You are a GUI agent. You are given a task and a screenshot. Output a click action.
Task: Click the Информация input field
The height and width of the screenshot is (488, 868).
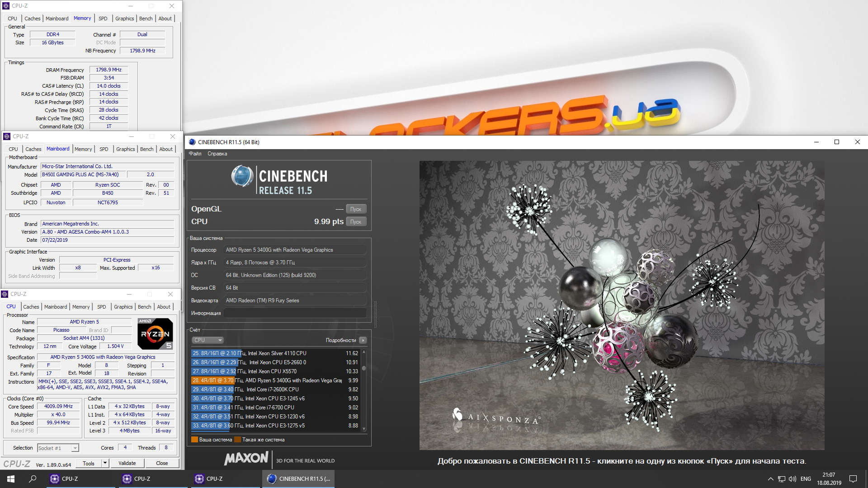click(295, 313)
